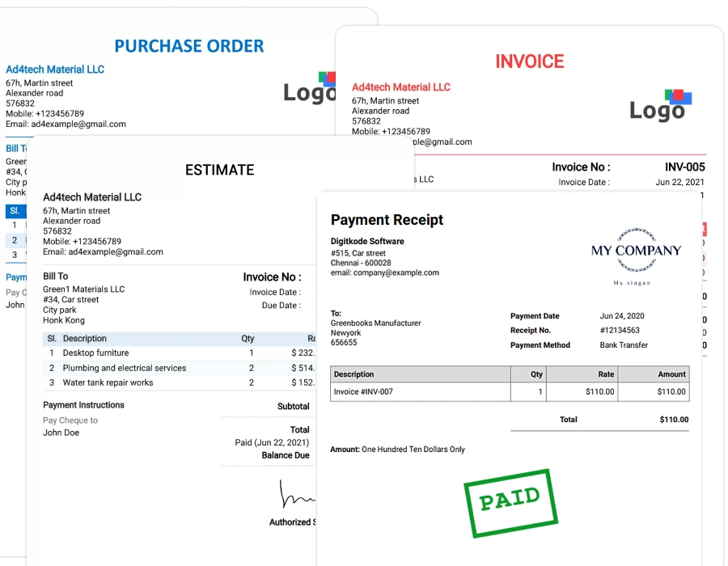This screenshot has width=728, height=566.
Task: Click the Payment Receipt heading
Action: [x=387, y=220]
